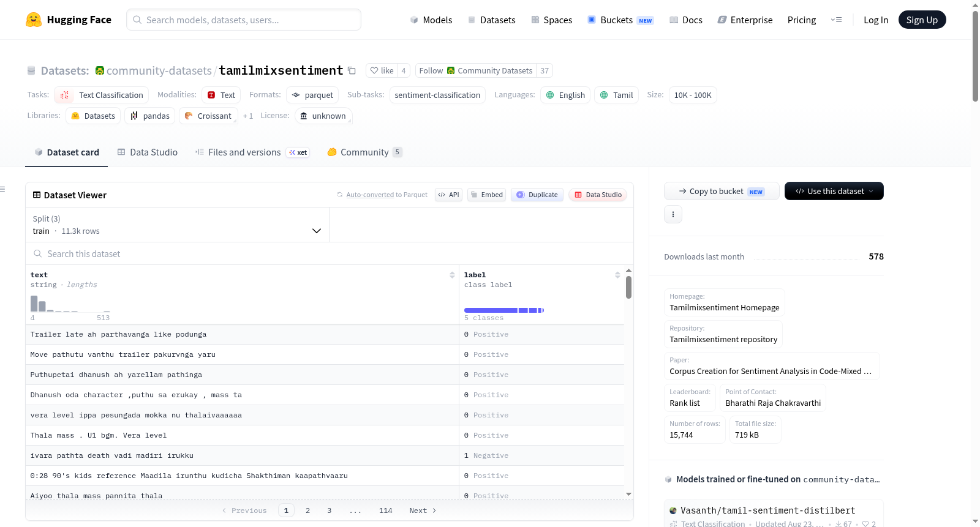The width and height of the screenshot is (980, 527).
Task: Sort the text column with the sort arrows
Action: coord(452,275)
